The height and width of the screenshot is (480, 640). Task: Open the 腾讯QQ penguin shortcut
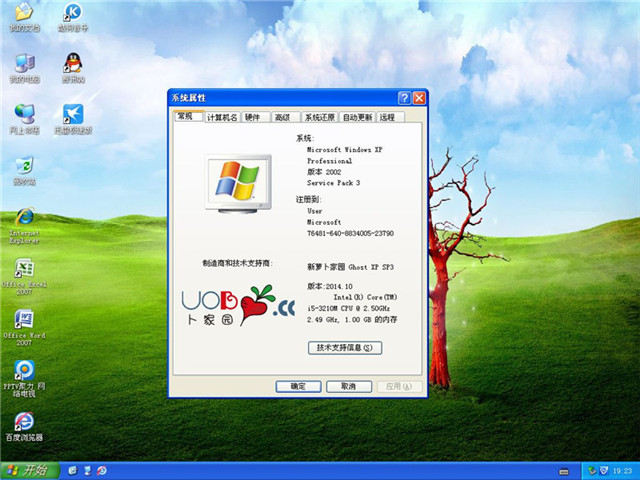pos(73,68)
